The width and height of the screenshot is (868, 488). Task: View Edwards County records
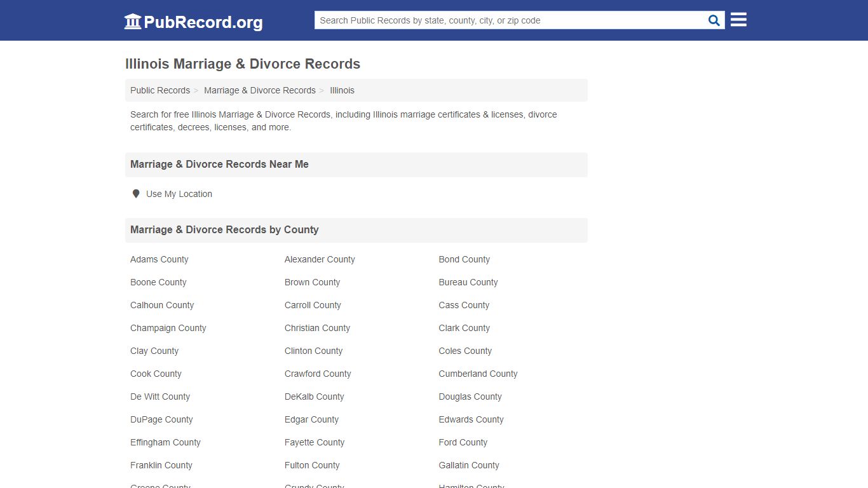coord(471,419)
